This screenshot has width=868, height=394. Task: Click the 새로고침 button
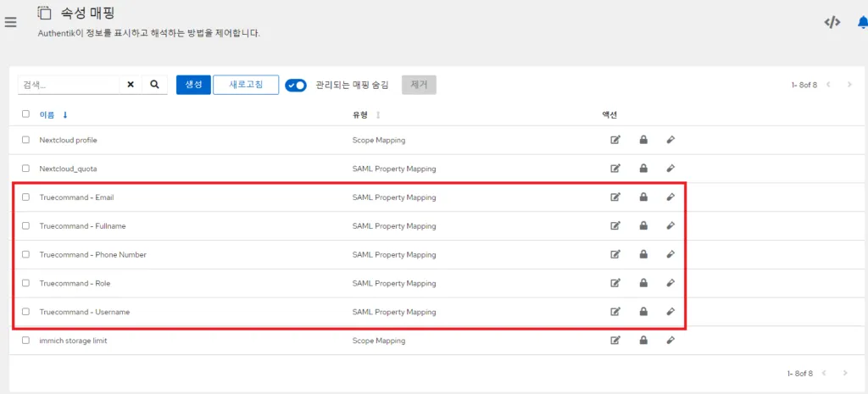(x=246, y=85)
